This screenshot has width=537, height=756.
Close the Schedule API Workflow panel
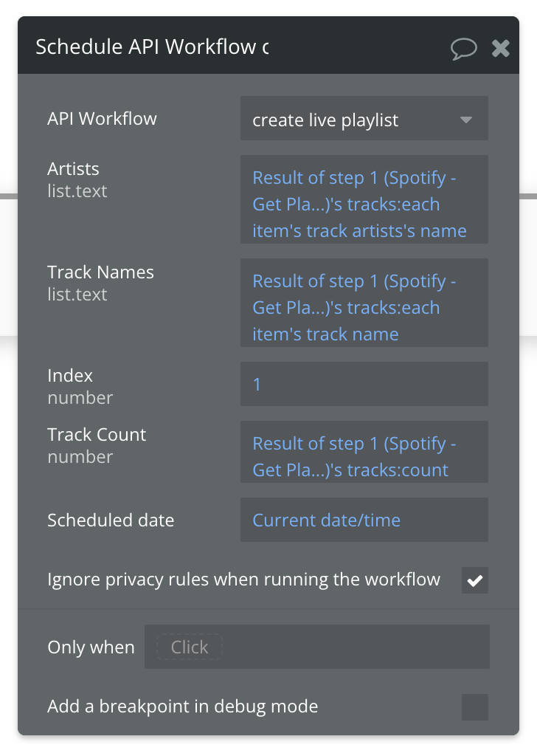point(500,48)
